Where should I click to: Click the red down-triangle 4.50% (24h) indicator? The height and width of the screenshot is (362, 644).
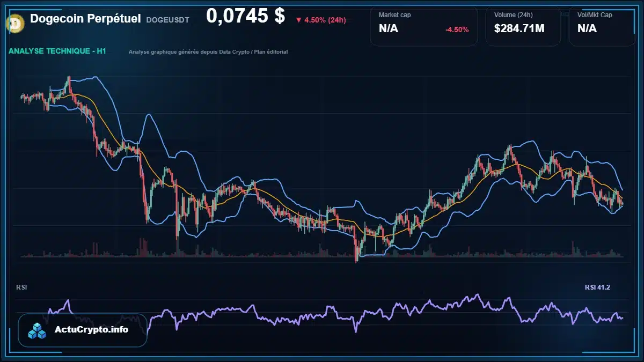coord(321,20)
